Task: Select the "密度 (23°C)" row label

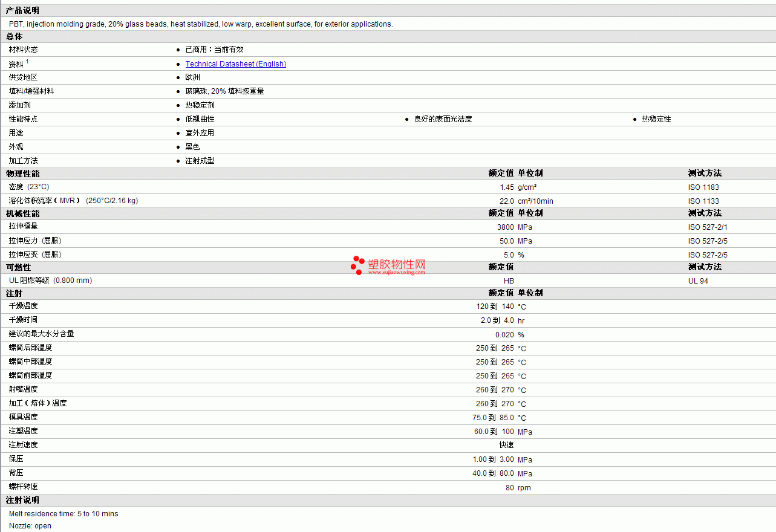Action: pyautogui.click(x=29, y=187)
